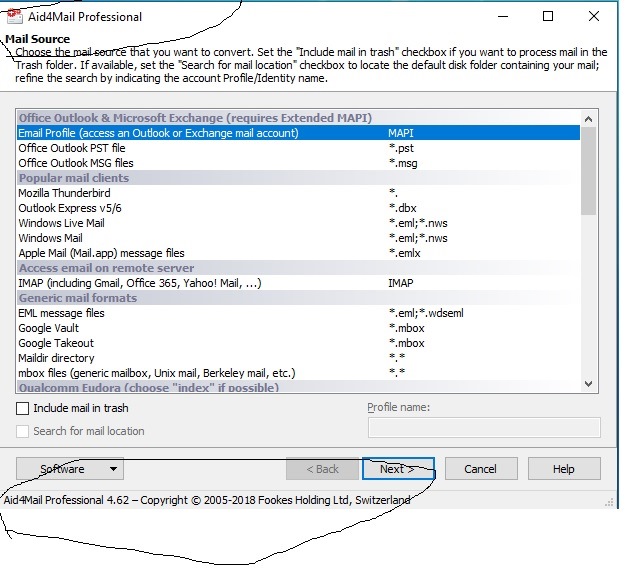This screenshot has width=625, height=574.
Task: Select Google Takeout mbox source
Action: [x=298, y=343]
